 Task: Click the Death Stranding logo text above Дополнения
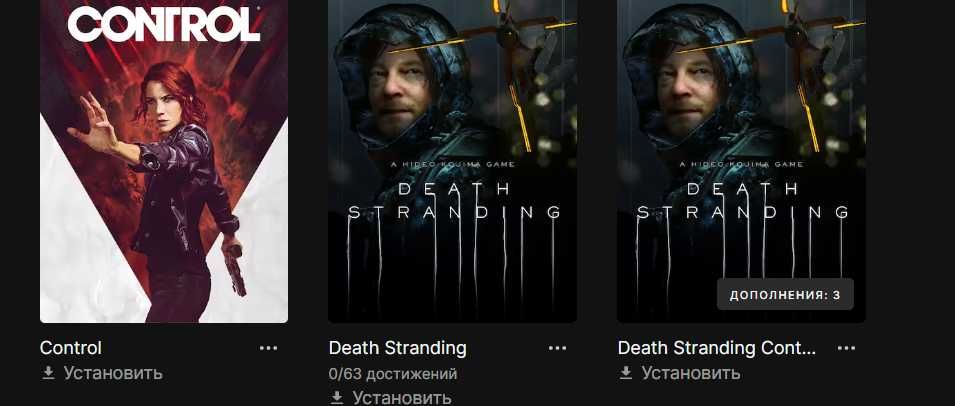click(x=742, y=201)
